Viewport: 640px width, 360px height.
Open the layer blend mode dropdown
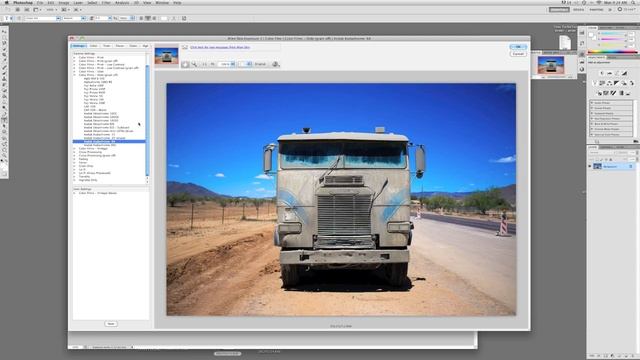[x=603, y=152]
